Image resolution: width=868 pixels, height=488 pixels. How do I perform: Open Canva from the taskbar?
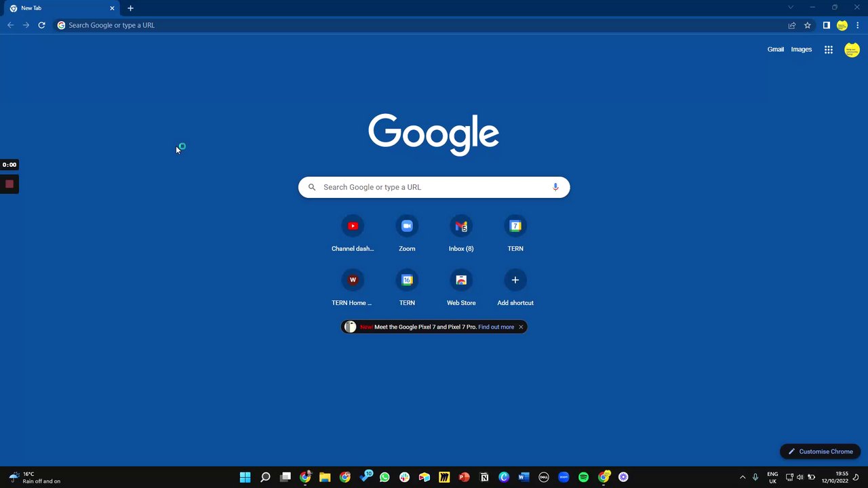[x=504, y=477]
